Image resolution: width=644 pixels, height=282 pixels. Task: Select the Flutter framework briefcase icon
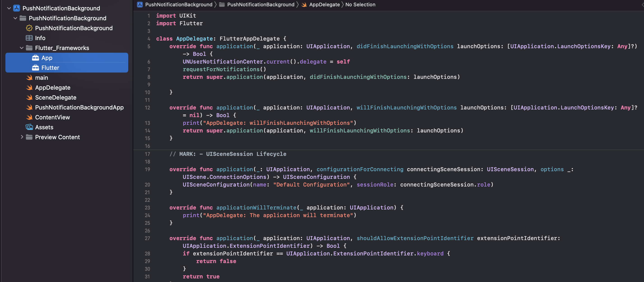[35, 68]
